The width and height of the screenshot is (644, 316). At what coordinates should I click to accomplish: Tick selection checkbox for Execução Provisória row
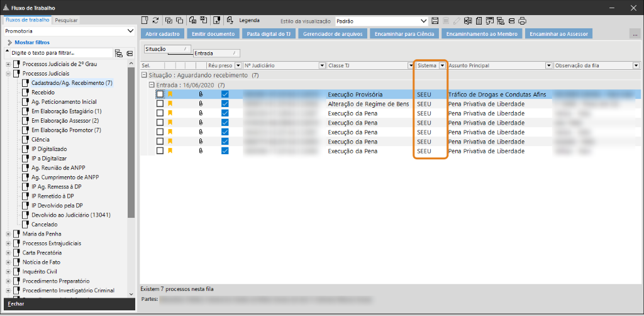click(x=160, y=94)
